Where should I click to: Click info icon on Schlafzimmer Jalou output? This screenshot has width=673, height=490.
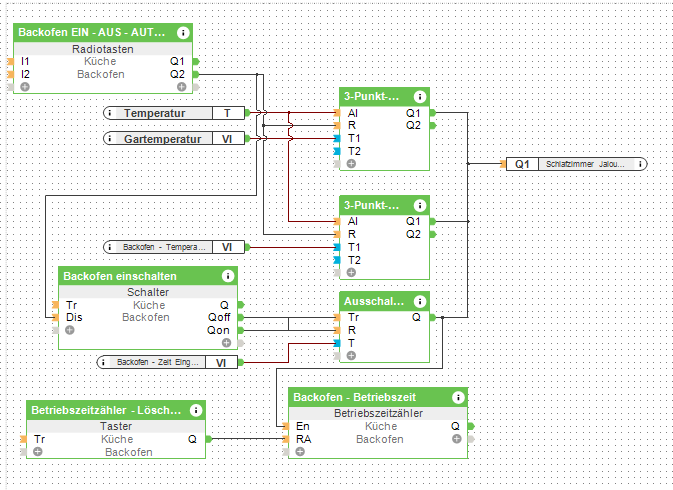pos(640,164)
